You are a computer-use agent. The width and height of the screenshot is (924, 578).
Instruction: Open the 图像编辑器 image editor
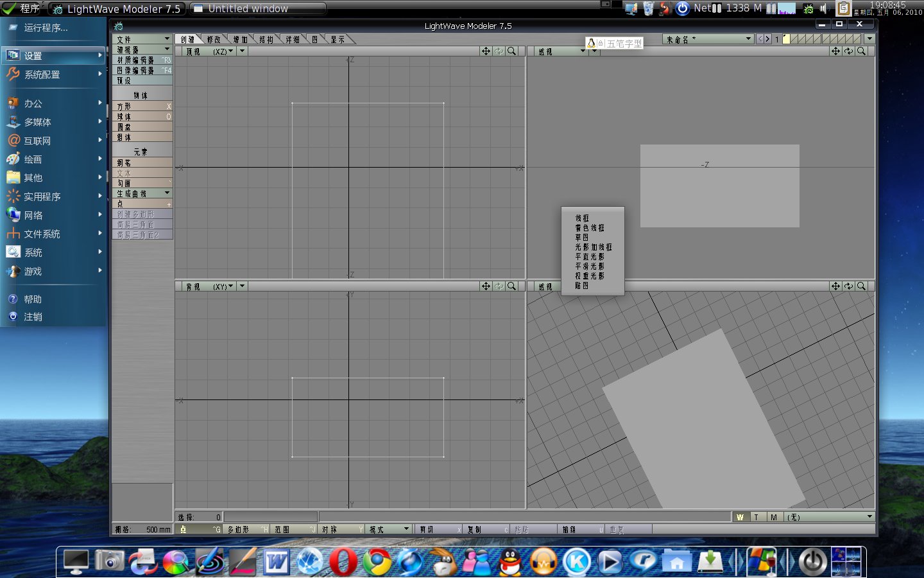(142, 70)
